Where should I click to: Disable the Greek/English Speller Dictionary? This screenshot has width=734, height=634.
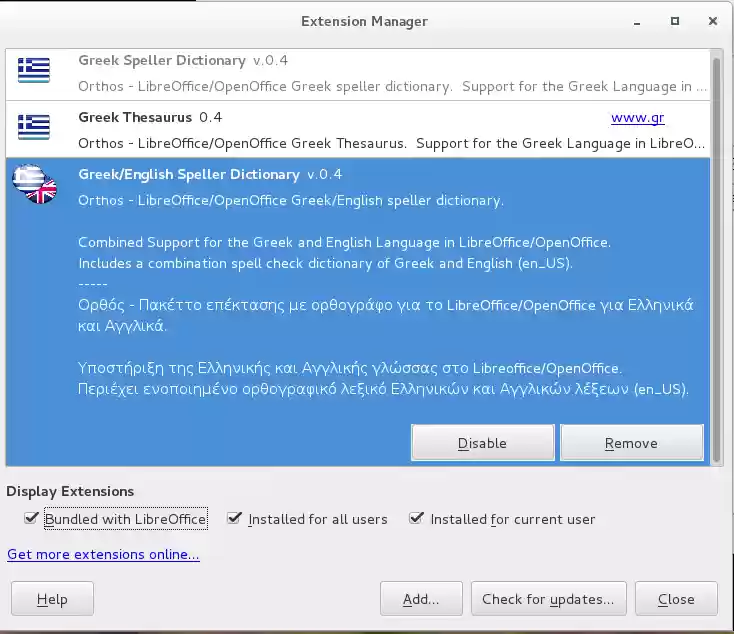(x=482, y=443)
